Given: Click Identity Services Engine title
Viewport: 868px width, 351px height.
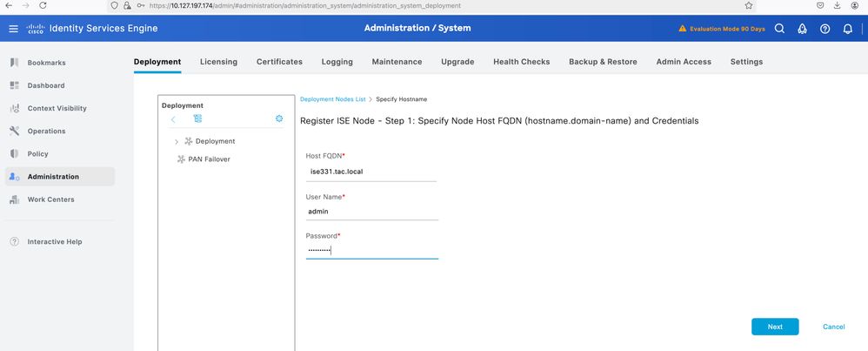Looking at the screenshot, I should [x=103, y=29].
